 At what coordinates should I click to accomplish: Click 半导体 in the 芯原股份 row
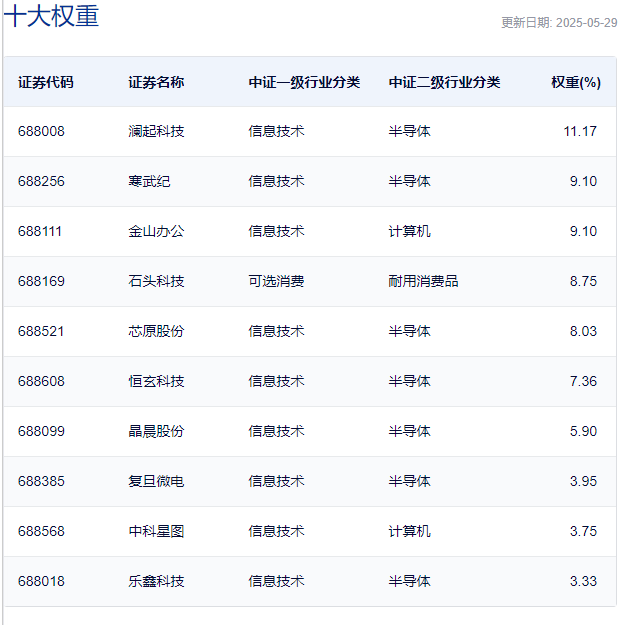(409, 331)
